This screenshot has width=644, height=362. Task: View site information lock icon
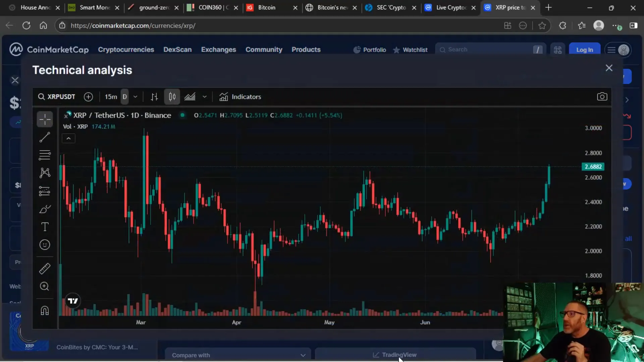[x=62, y=25]
